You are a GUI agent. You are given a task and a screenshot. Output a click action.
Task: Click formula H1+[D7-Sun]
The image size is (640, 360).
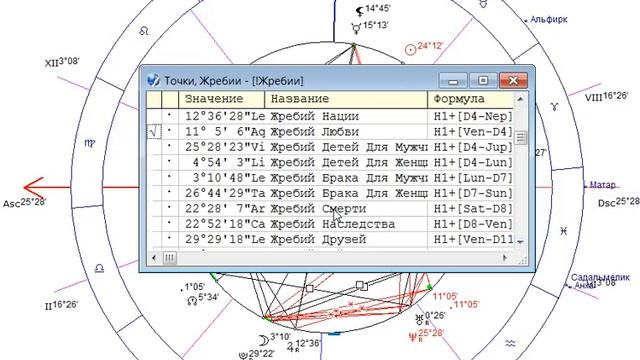473,193
